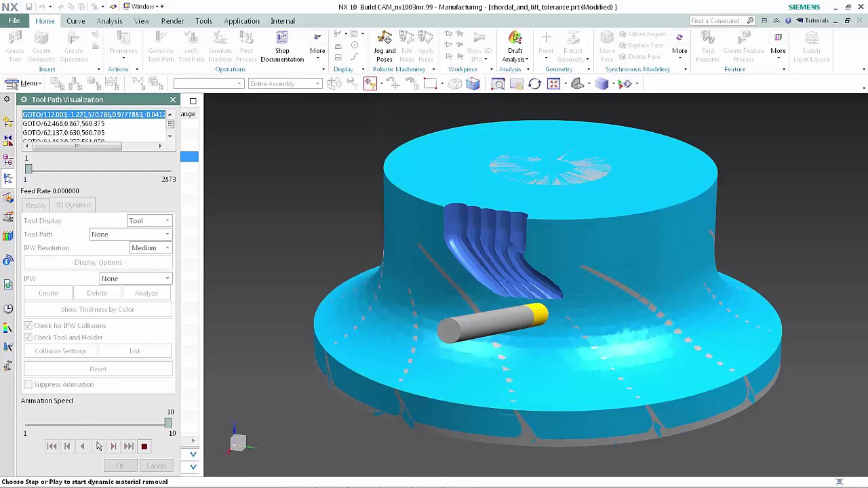Open IPW dropdown showing None

(136, 279)
